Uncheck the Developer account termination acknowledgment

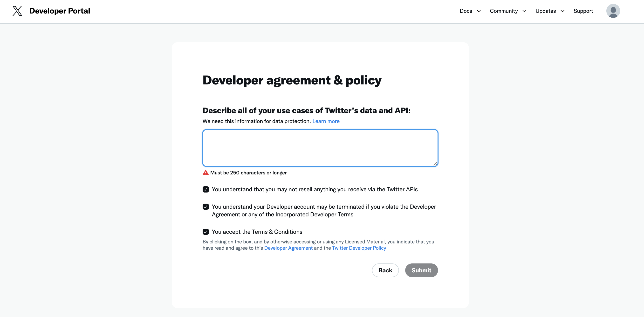tap(206, 207)
